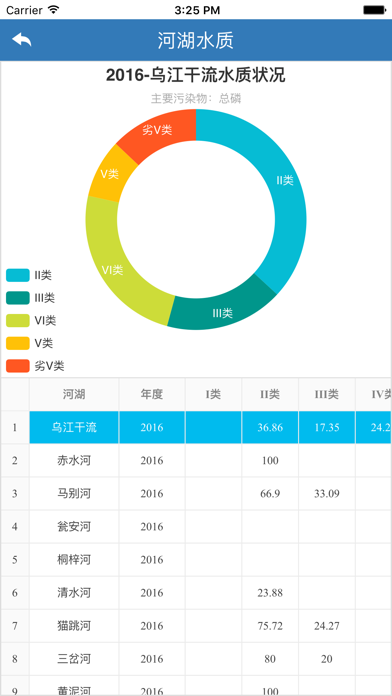Click the 36.86 value cell
This screenshot has height=696, width=392.
pos(270,427)
